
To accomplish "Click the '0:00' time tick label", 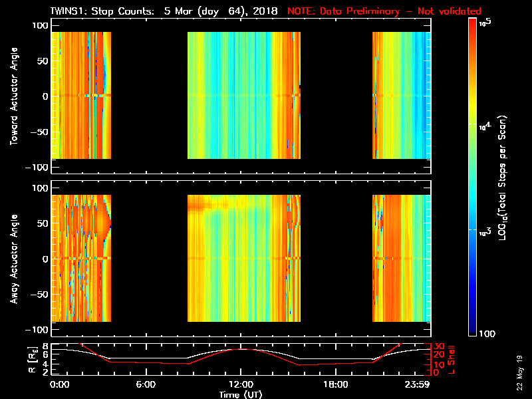I will coord(60,385).
